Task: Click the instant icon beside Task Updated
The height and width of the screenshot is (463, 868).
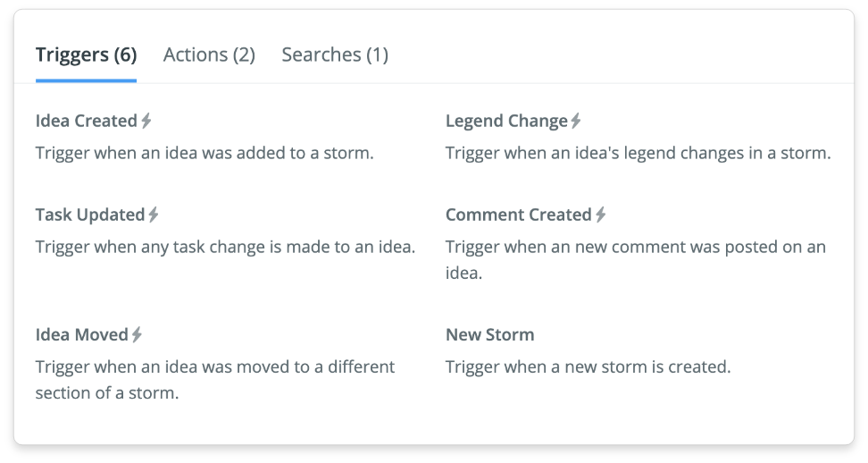Action: pyautogui.click(x=154, y=215)
